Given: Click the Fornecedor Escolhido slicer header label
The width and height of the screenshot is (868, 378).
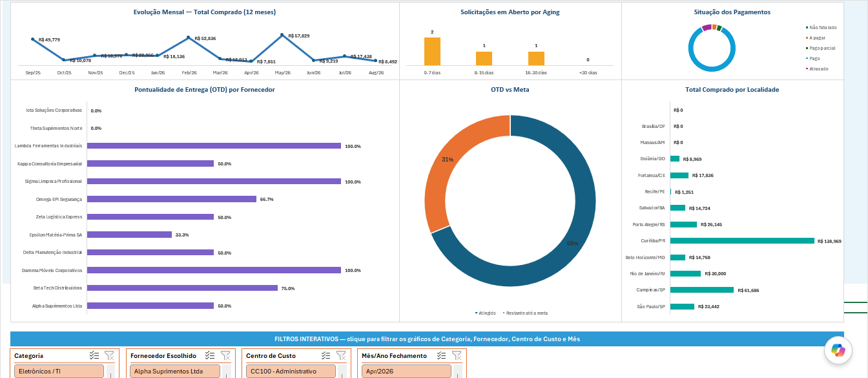Looking at the screenshot, I should click(163, 356).
